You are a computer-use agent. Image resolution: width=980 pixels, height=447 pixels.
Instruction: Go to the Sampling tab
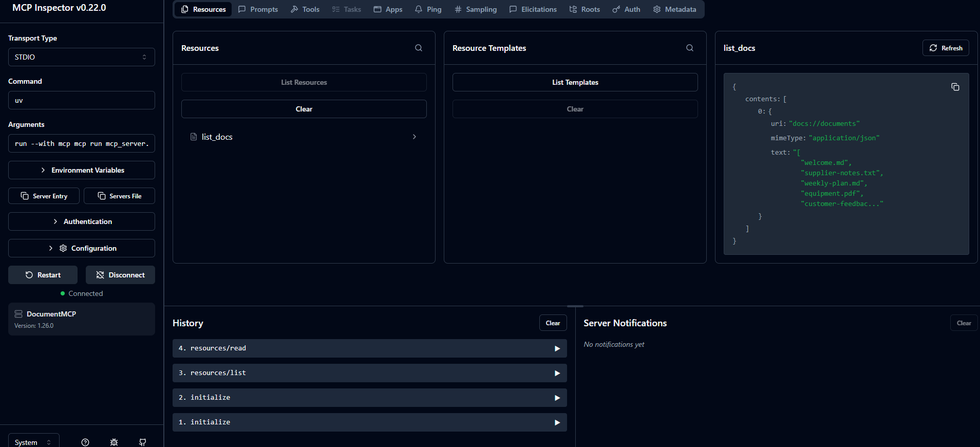pyautogui.click(x=476, y=9)
